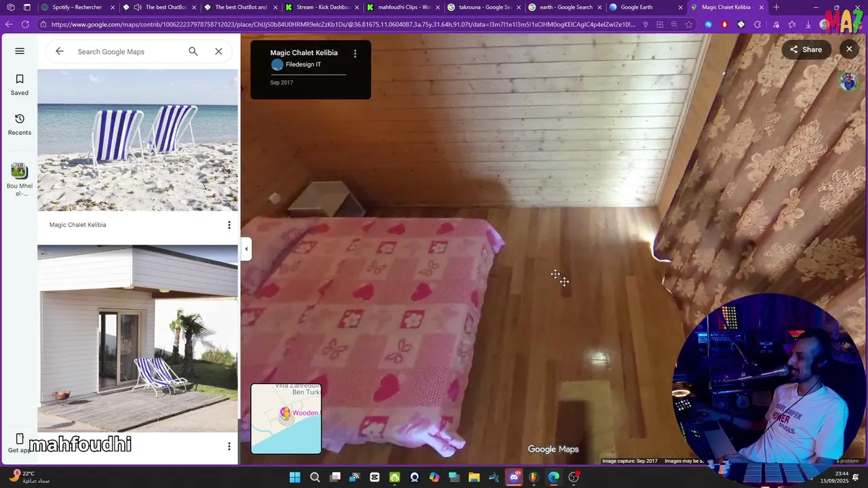Open File Explorer from the taskbar
Image resolution: width=868 pixels, height=488 pixels.
click(x=474, y=477)
